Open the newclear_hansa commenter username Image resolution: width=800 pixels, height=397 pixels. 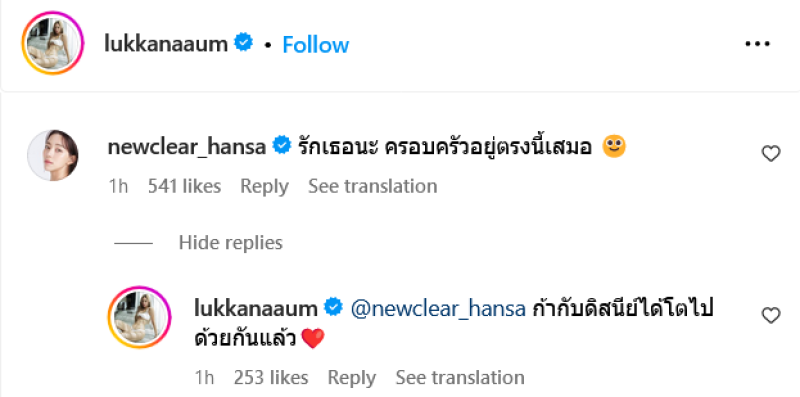[x=187, y=147]
